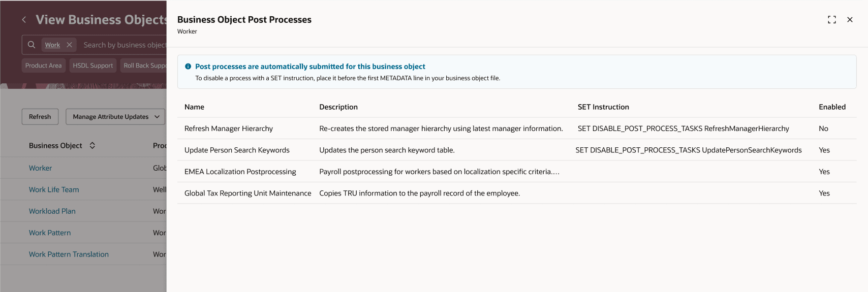Expand the post processes panel to full screen

(x=831, y=20)
